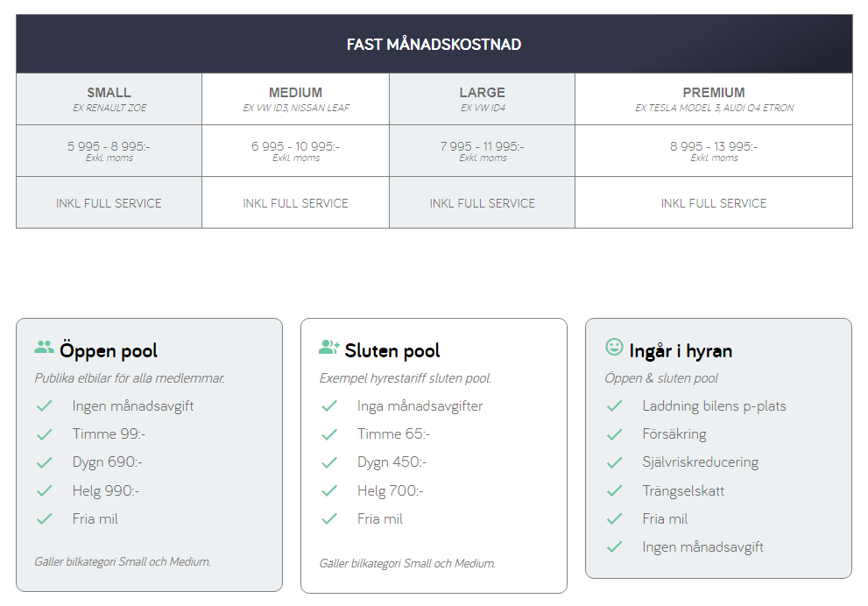Image resolution: width=868 pixels, height=606 pixels.
Task: Click the checkmark next to Helg 990:-
Action: (x=45, y=490)
